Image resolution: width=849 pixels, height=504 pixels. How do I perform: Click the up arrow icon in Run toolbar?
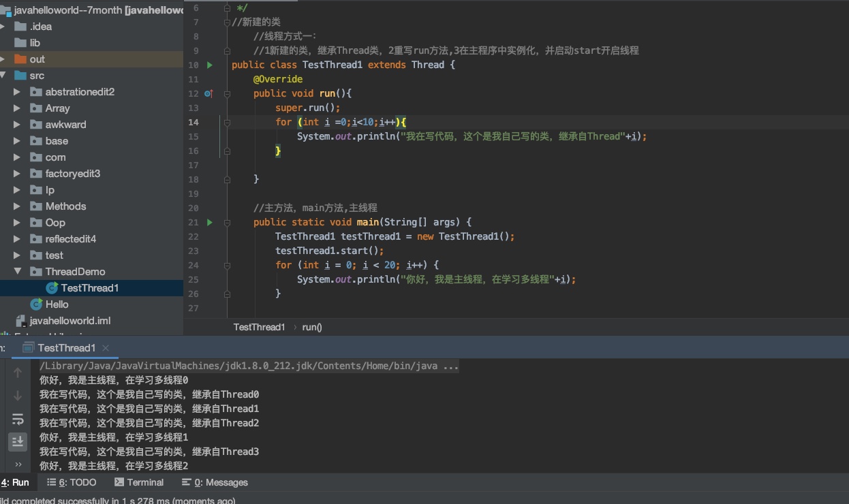(18, 371)
